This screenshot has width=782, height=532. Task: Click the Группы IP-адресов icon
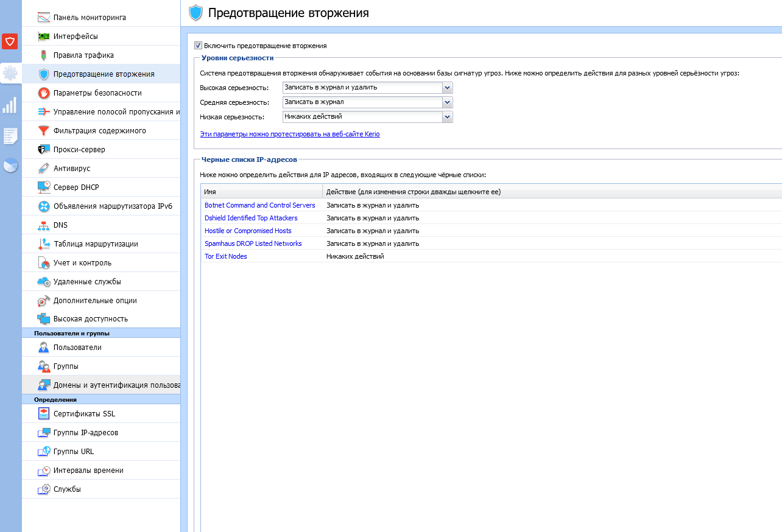(x=44, y=432)
